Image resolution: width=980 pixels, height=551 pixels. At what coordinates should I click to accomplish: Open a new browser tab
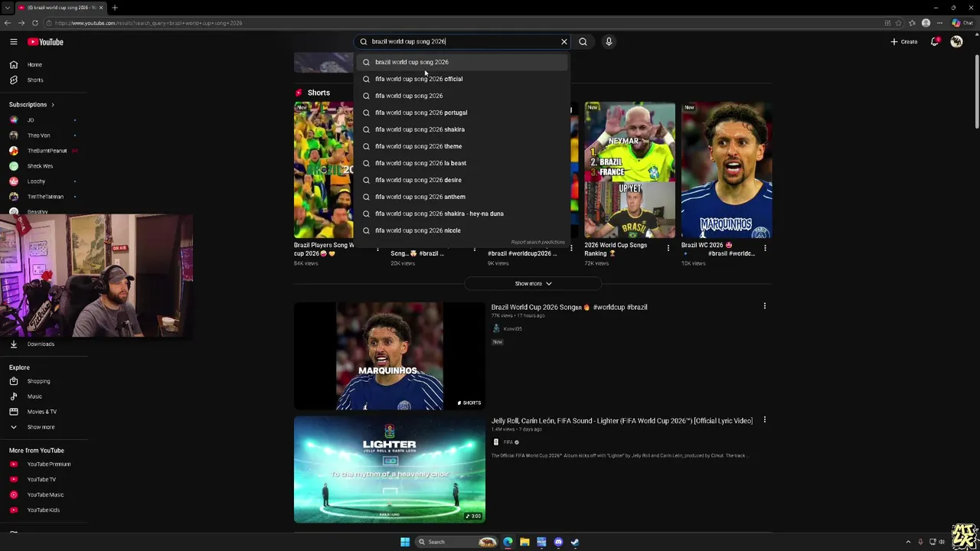pos(114,8)
